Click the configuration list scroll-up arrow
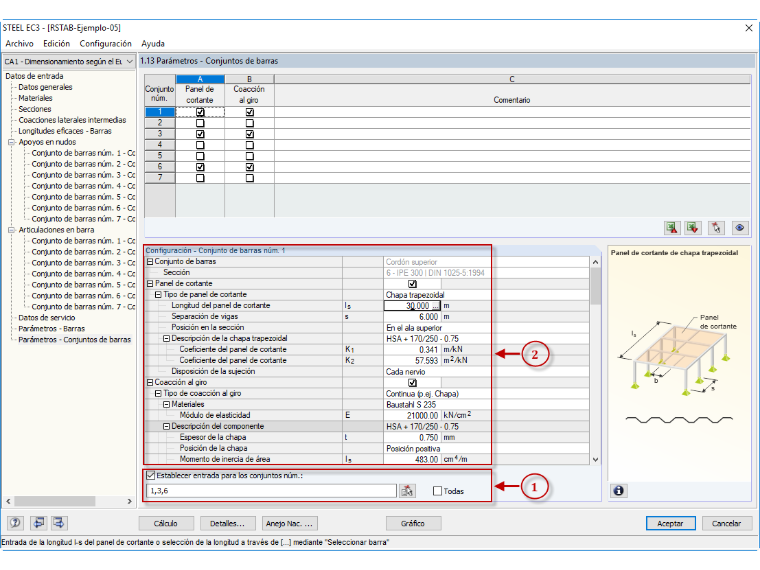The height and width of the screenshot is (570, 760). pos(595,262)
